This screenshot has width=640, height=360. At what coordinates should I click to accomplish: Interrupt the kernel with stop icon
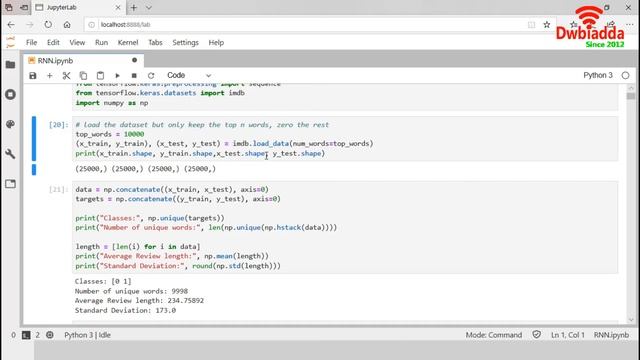[x=134, y=76]
